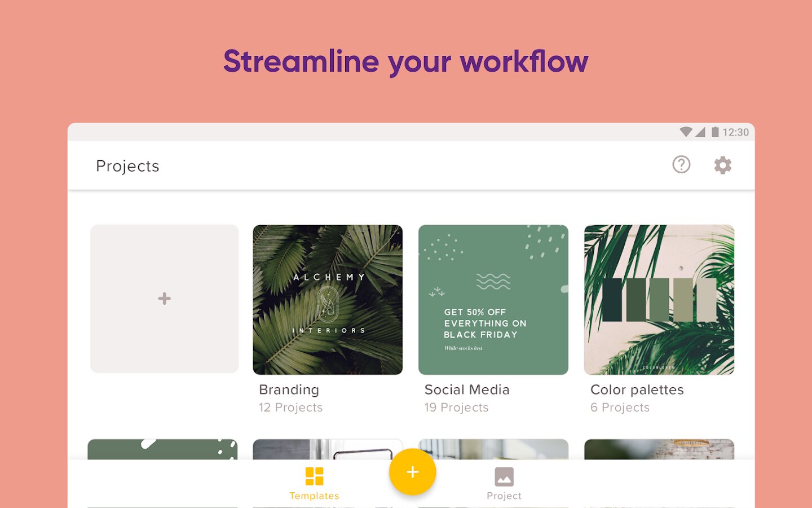812x508 pixels.
Task: Click the gray plus in the empty tile
Action: (x=164, y=299)
